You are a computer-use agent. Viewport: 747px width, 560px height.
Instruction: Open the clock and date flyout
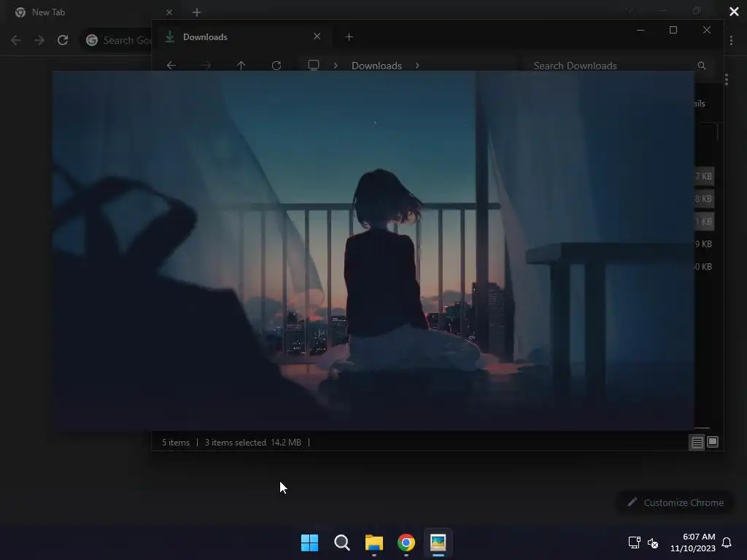point(693,542)
